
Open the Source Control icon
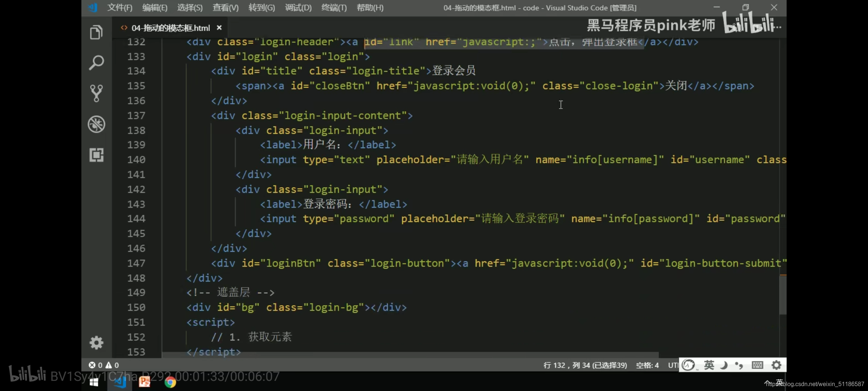[x=96, y=93]
